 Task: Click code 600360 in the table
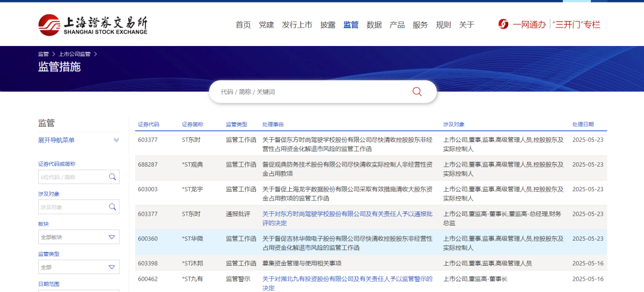pyautogui.click(x=147, y=238)
